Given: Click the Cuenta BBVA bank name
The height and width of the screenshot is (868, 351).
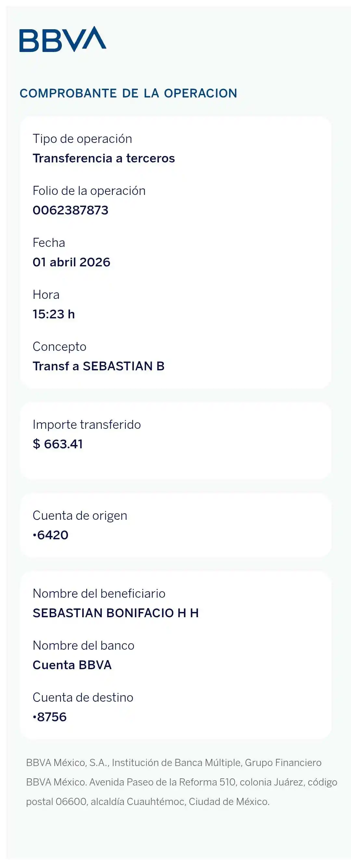Looking at the screenshot, I should [x=72, y=665].
